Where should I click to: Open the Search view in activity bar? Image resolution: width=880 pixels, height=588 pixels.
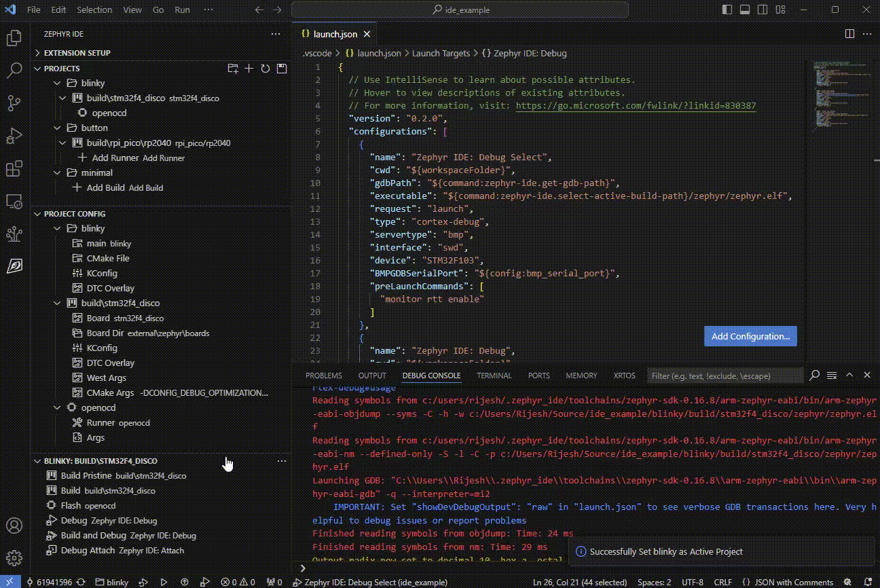click(14, 71)
